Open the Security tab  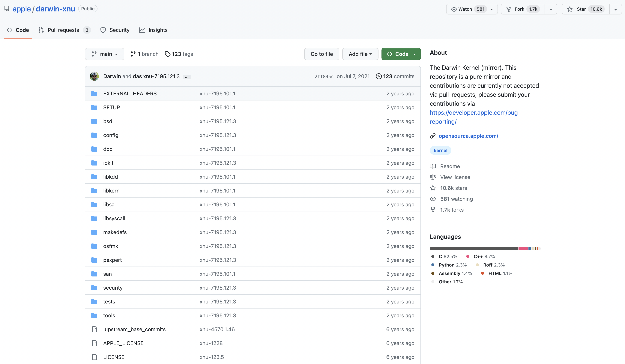click(x=115, y=30)
